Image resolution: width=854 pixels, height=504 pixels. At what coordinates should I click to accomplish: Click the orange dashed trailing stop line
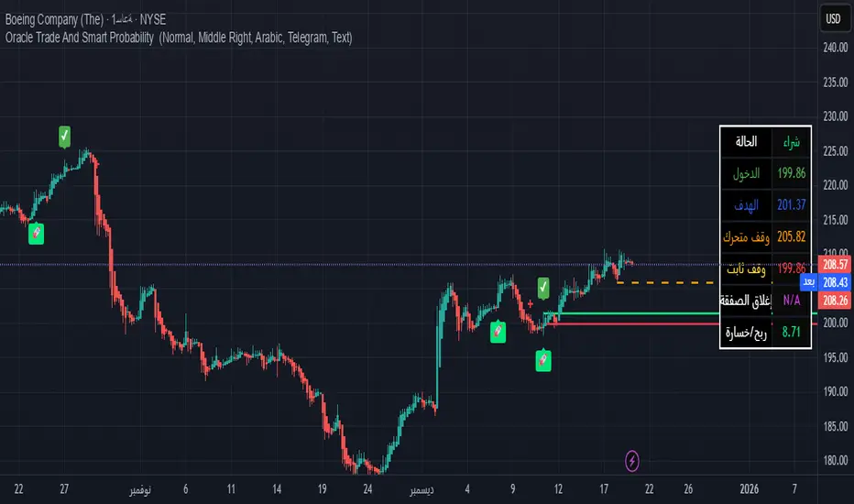tap(665, 283)
